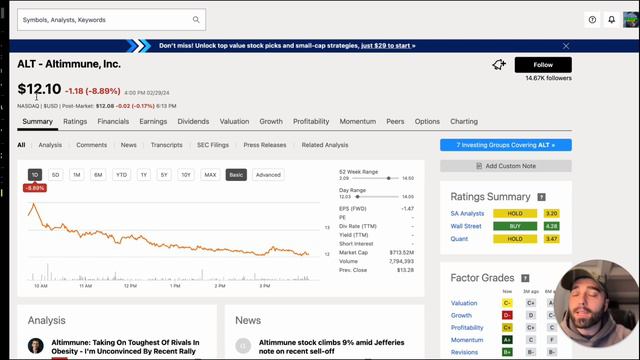Select the Peers tab
Image resolution: width=640 pixels, height=360 pixels.
tap(395, 122)
